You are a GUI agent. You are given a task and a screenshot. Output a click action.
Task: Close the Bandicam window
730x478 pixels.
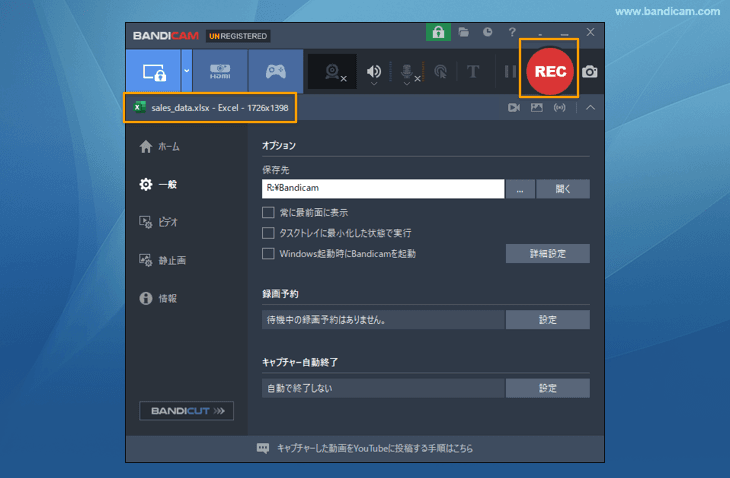[590, 32]
